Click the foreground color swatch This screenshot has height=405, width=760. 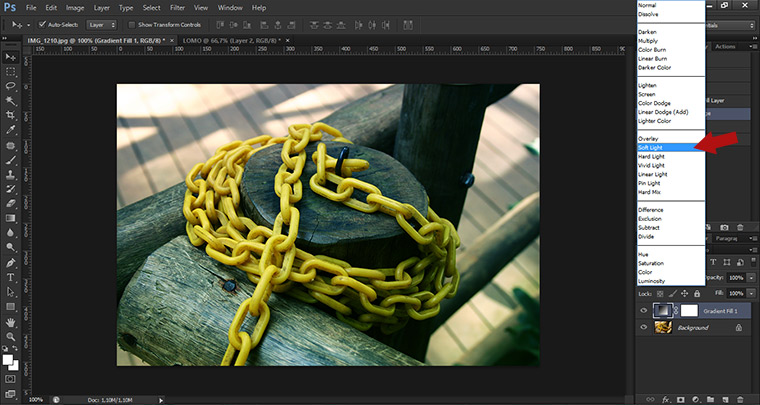point(8,358)
